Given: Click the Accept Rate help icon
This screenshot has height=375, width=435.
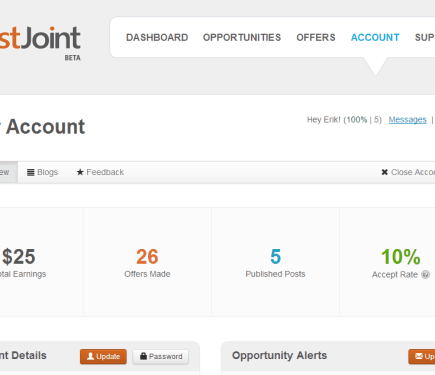Looking at the screenshot, I should click(x=425, y=274).
